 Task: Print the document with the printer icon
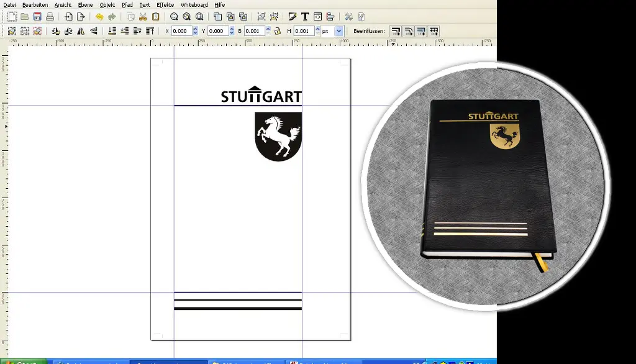50,17
